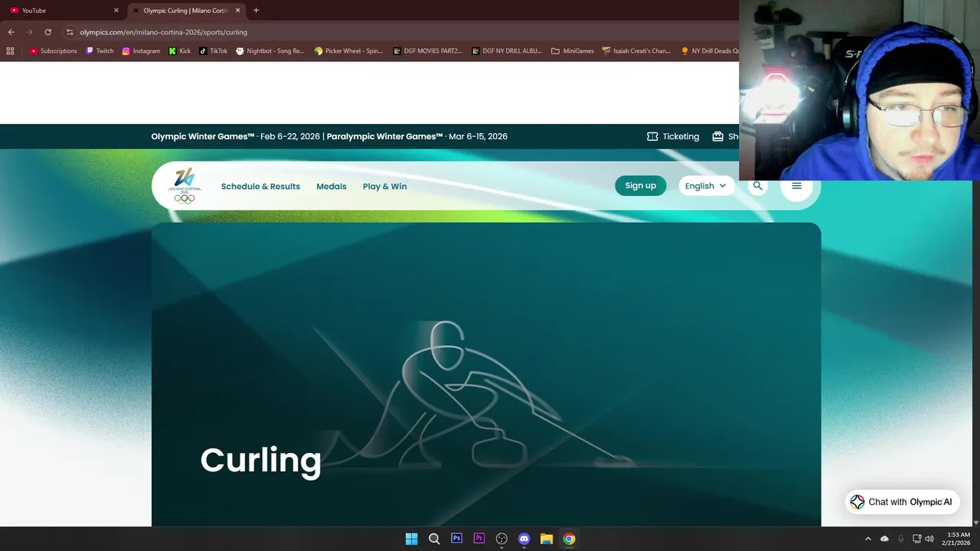This screenshot has width=980, height=551.
Task: Open Chat with Olympic AI
Action: tap(902, 502)
